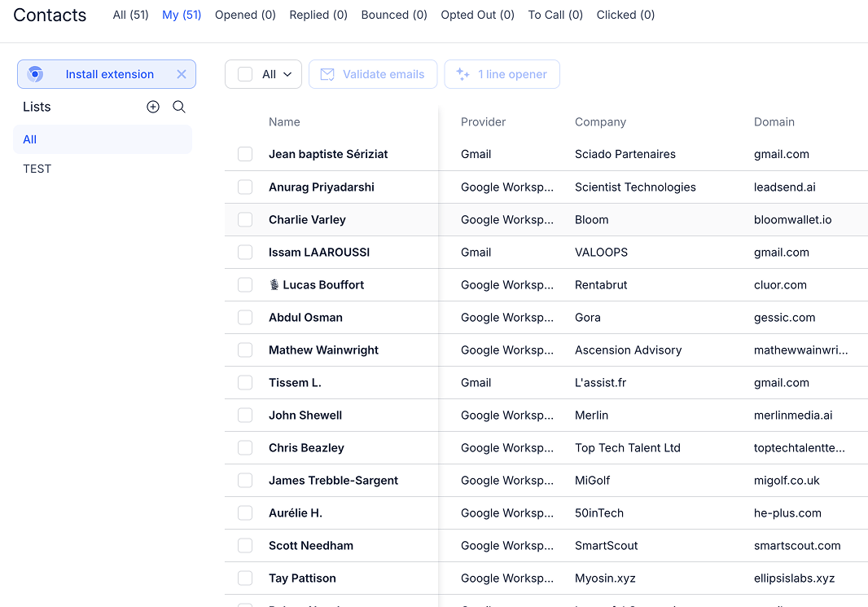The height and width of the screenshot is (607, 868).
Task: Check John Shewell's checkbox
Action: [245, 416]
